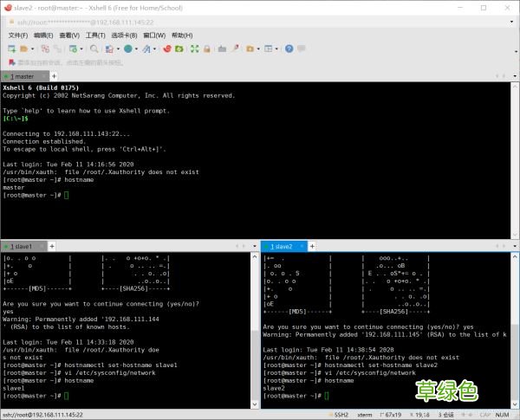Add a new tab next to slave2
Viewport: 520px width, 420px height.
pyautogui.click(x=312, y=246)
